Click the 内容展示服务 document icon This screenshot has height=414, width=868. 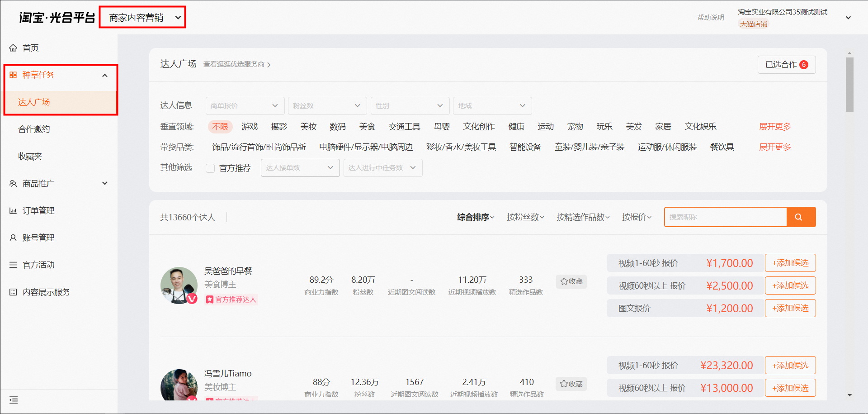(13, 292)
